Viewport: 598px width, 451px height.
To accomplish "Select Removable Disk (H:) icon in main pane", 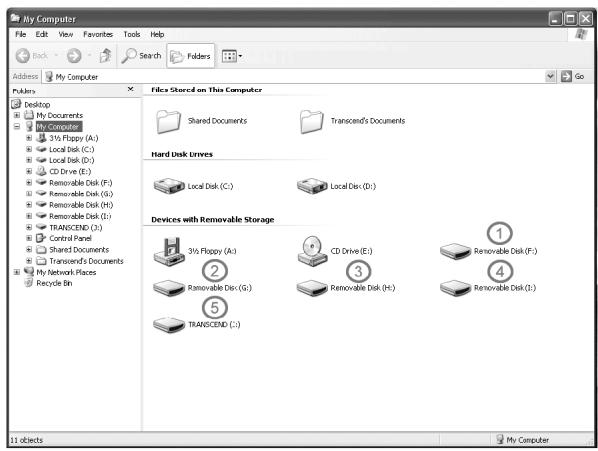I will (312, 288).
